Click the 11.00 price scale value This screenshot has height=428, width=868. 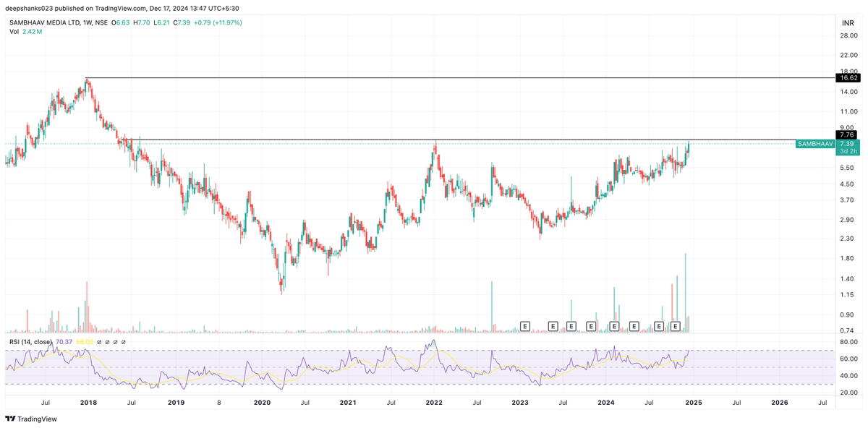tap(848, 112)
